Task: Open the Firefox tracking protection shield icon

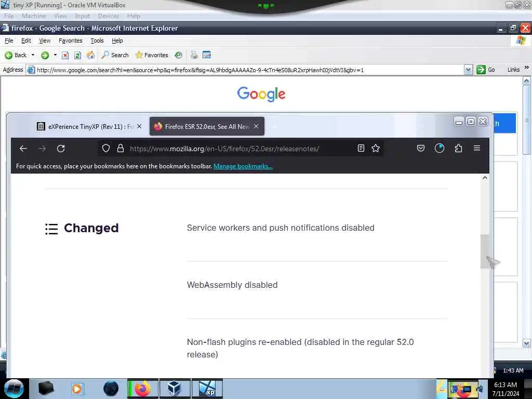Action: 106,148
